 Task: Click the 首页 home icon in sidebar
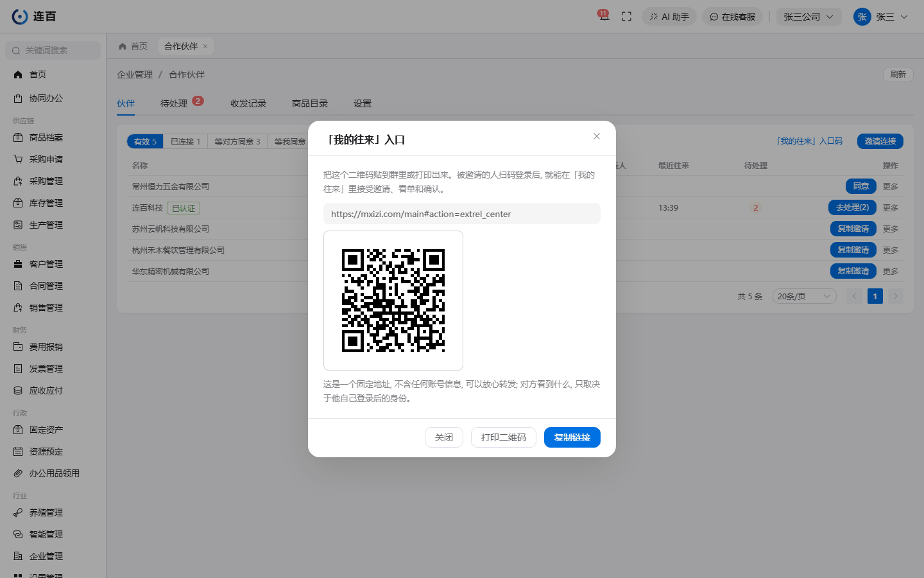18,74
